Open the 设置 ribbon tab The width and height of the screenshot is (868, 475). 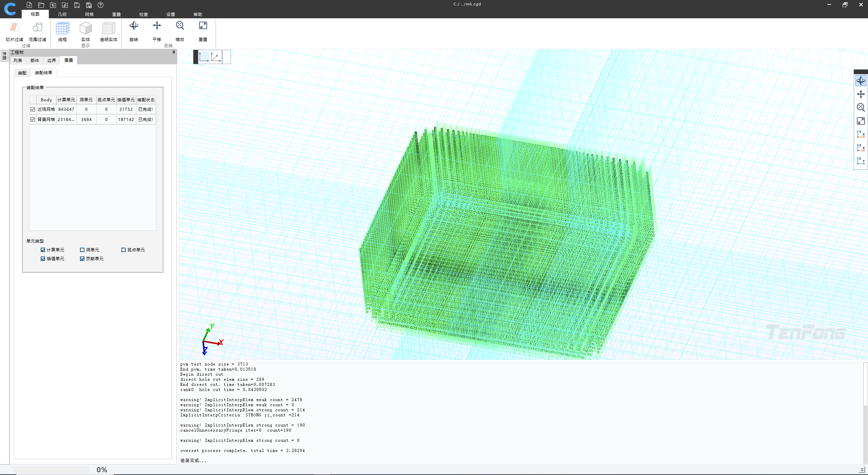click(x=171, y=14)
